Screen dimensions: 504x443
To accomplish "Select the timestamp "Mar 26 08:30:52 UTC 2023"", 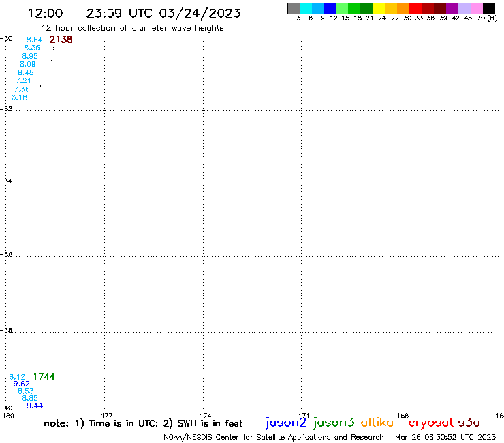I will point(445,438).
